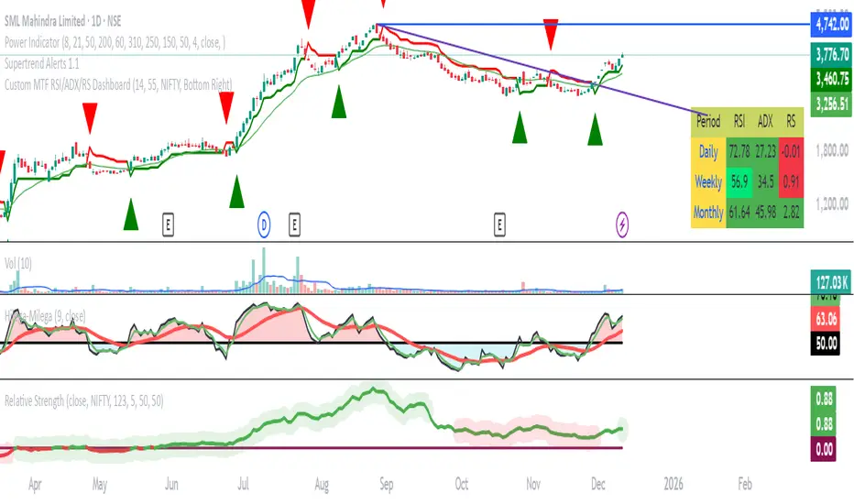Select the SML Mahindra Limited symbol title
Screen dimensions: 854x504
coord(62,21)
